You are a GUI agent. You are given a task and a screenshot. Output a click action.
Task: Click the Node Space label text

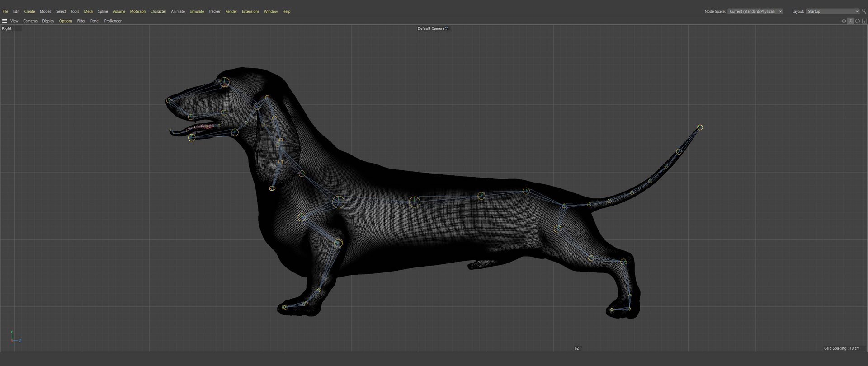pyautogui.click(x=715, y=11)
